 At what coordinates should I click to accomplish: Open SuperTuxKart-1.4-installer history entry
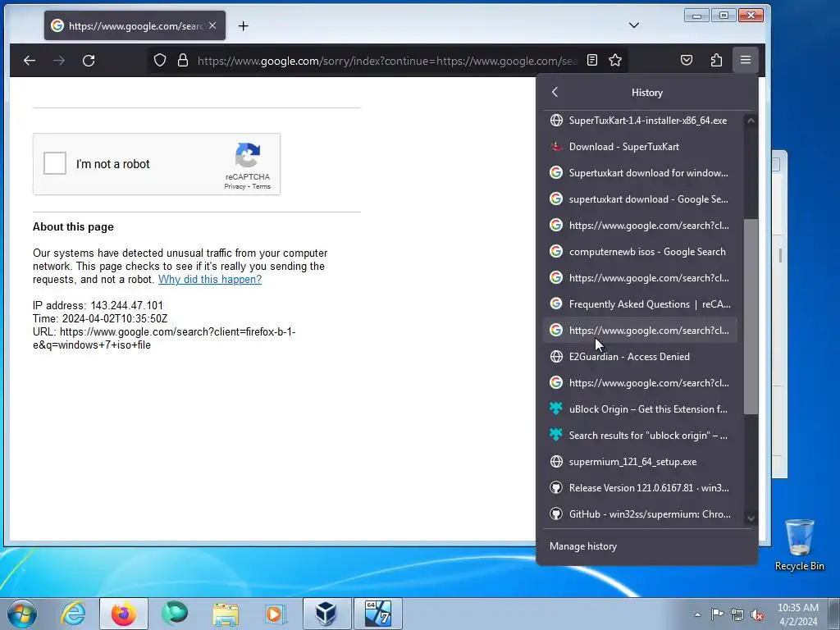[640, 121]
